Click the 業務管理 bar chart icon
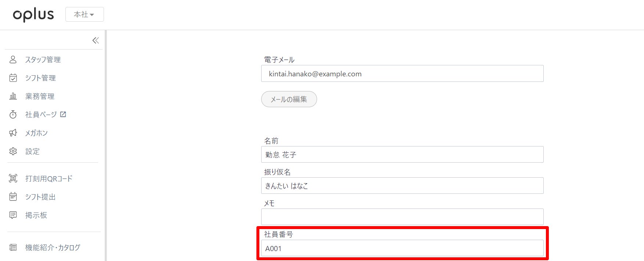 click(x=13, y=96)
